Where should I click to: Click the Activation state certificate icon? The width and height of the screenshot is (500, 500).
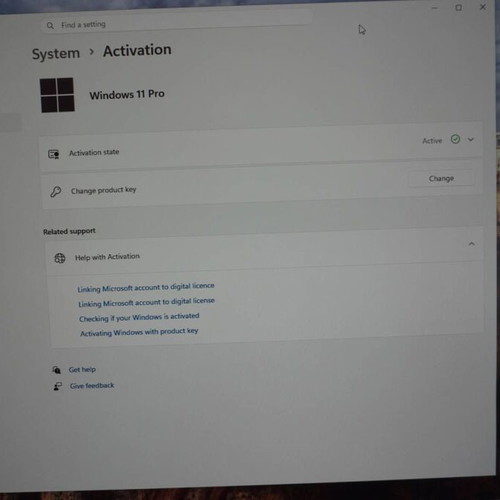tap(54, 154)
